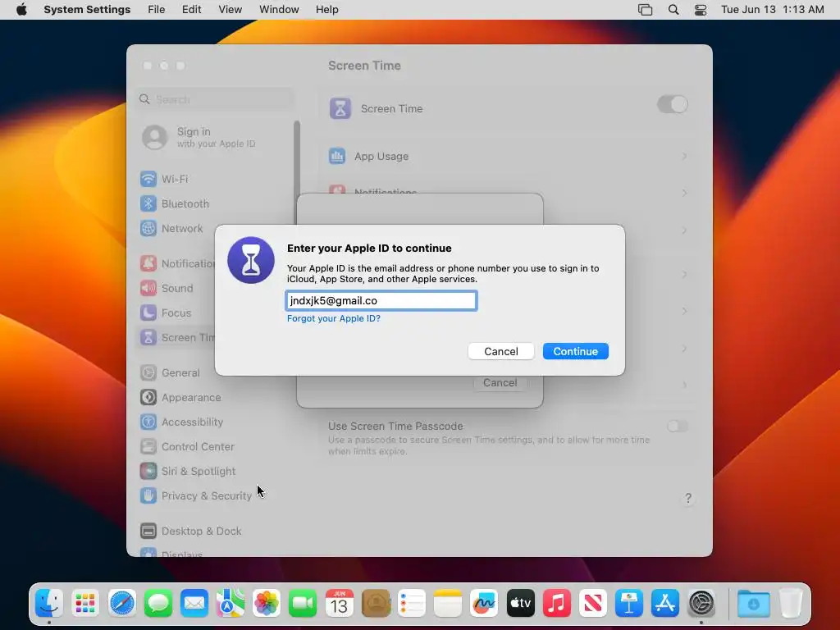The height and width of the screenshot is (630, 840).
Task: Click the date and time in menu bar
Action: tap(772, 10)
